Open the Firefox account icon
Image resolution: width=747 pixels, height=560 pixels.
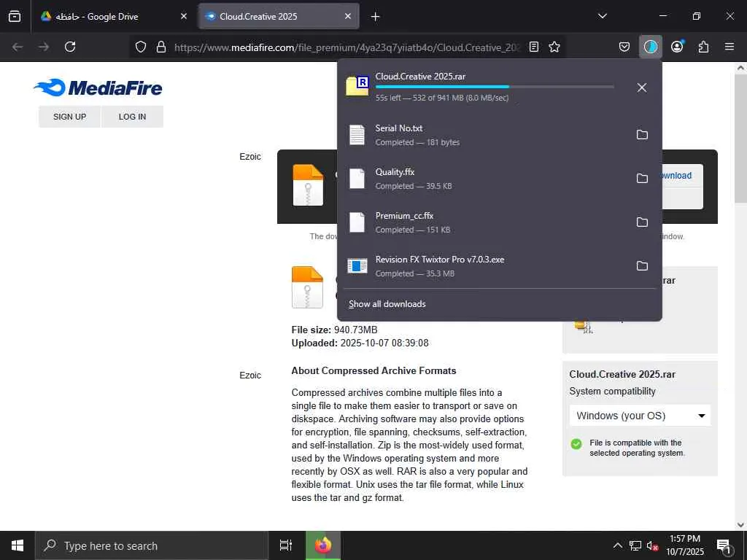(x=677, y=47)
